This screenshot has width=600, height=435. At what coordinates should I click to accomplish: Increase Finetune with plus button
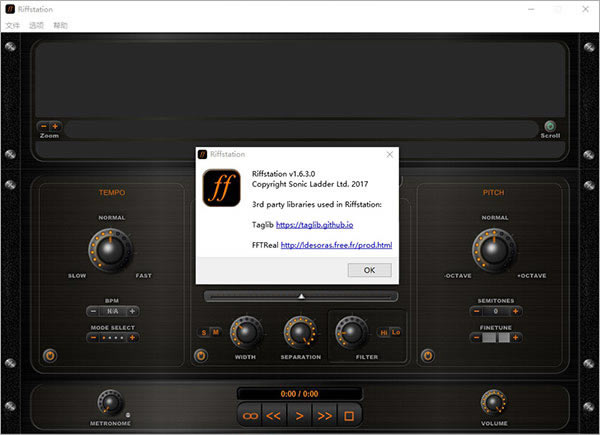(515, 337)
